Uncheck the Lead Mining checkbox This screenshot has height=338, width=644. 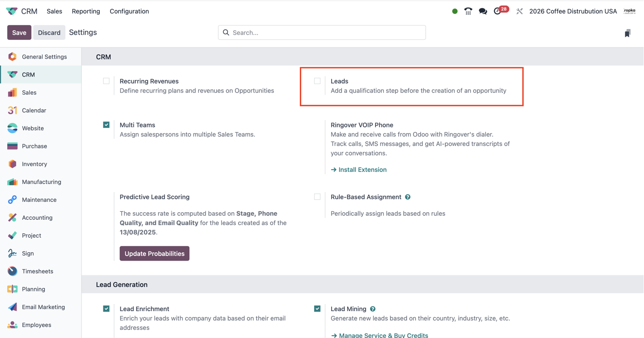point(317,309)
